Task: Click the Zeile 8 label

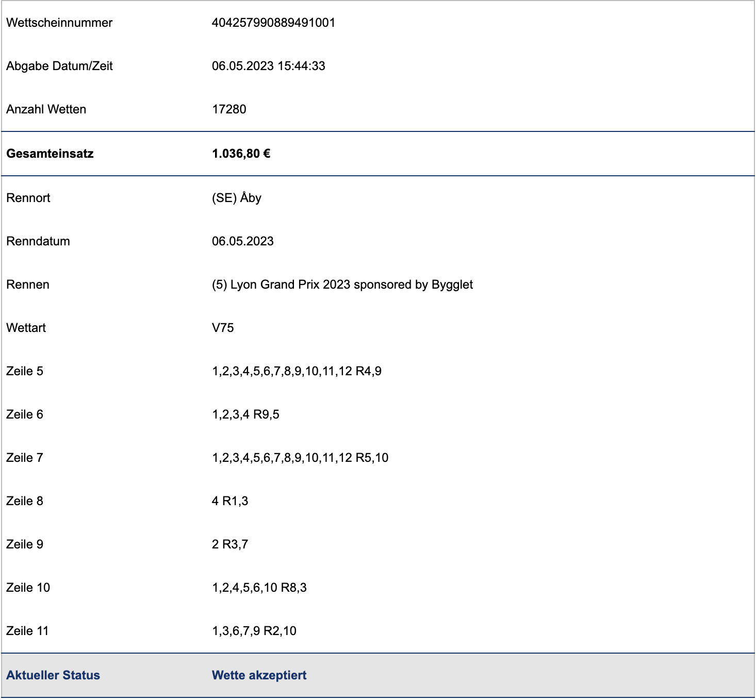Action: tap(25, 501)
